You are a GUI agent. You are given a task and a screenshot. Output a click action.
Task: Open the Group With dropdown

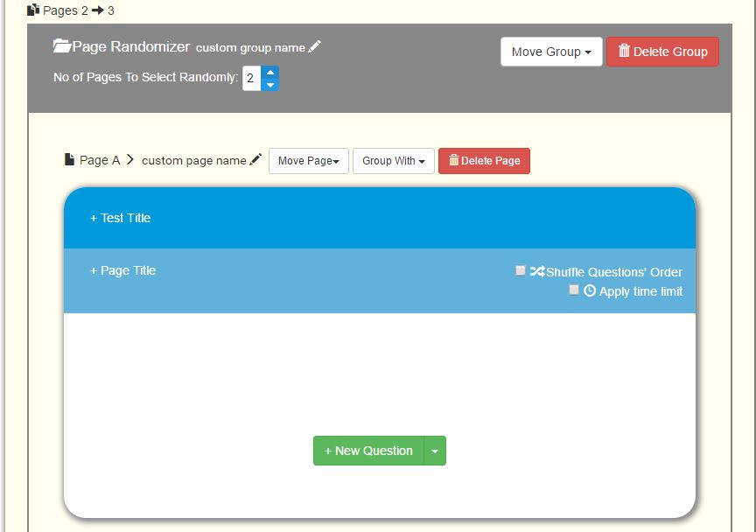(x=393, y=160)
